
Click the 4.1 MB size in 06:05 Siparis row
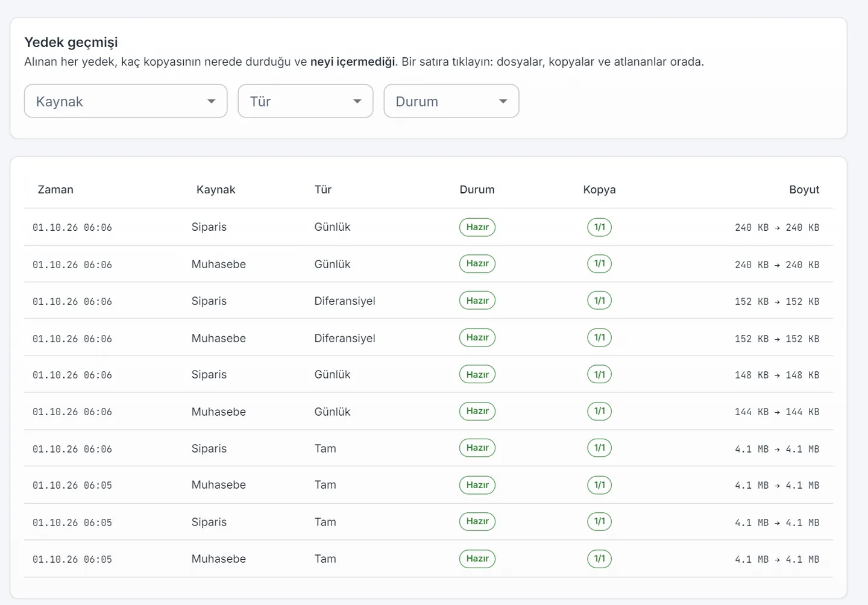tap(777, 522)
